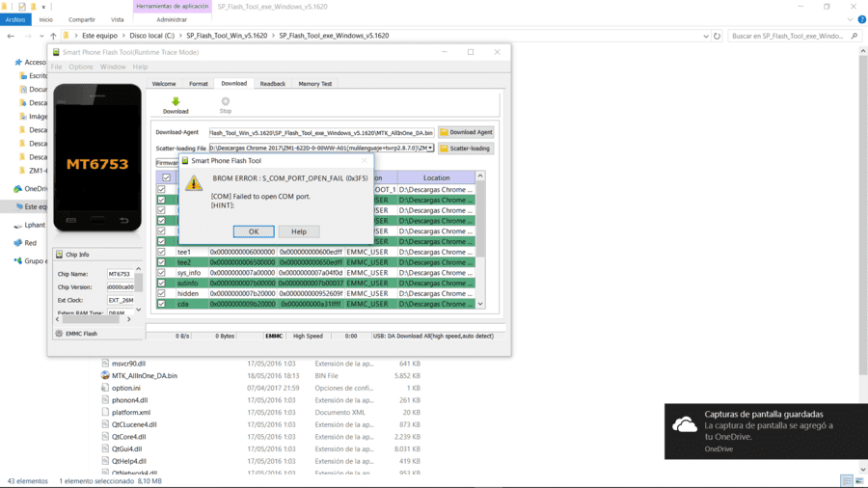Open the address bar history dropdown
This screenshot has height=488, width=868.
(x=706, y=36)
